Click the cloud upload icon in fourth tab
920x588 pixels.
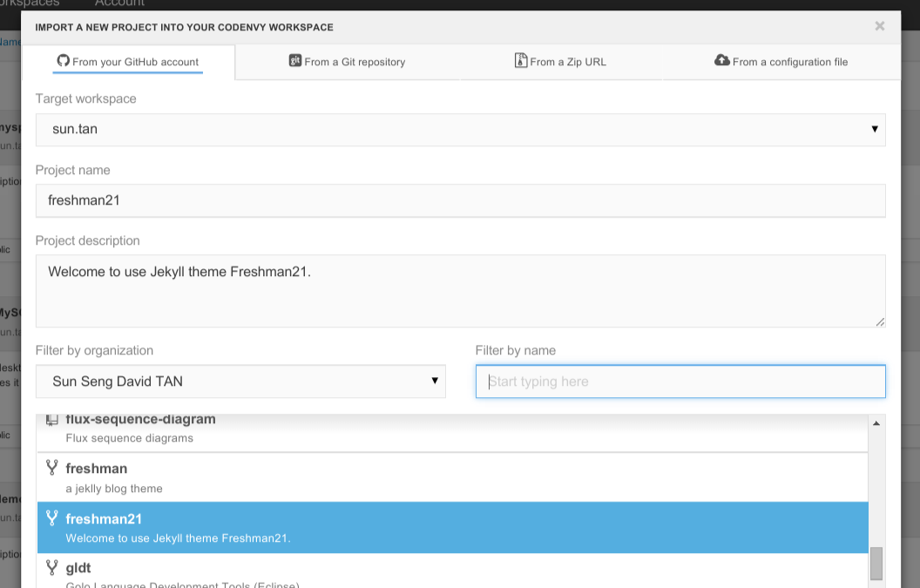[722, 60]
